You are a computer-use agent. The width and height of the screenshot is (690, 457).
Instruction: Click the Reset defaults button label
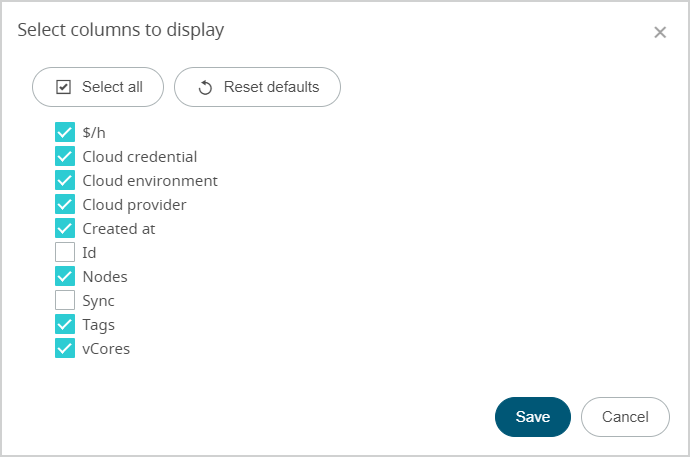[271, 87]
